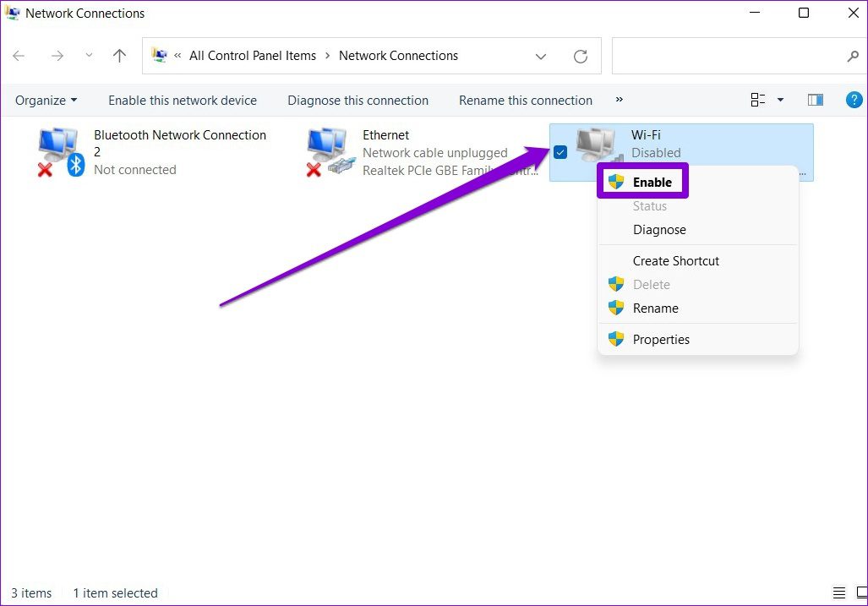
Task: Choose Diagnose in the context menu
Action: [659, 230]
